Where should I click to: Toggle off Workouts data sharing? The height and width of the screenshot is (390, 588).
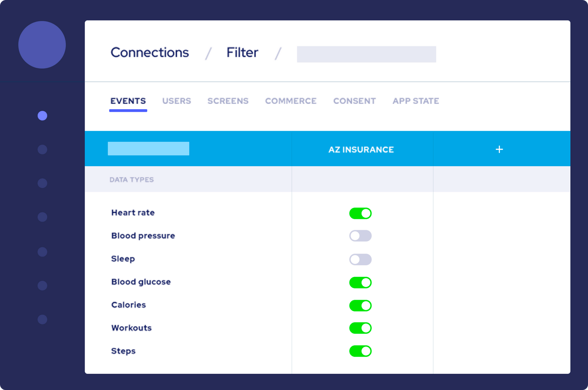(x=360, y=328)
